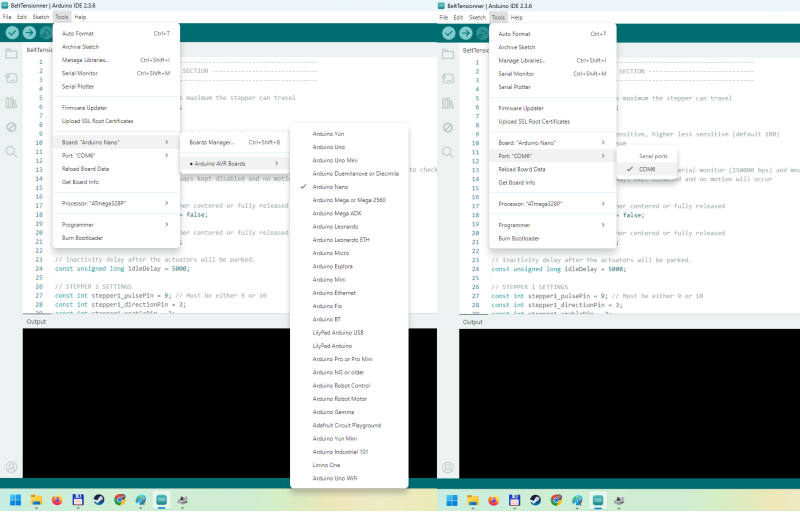Select checked COM6 serial port entry

click(647, 169)
